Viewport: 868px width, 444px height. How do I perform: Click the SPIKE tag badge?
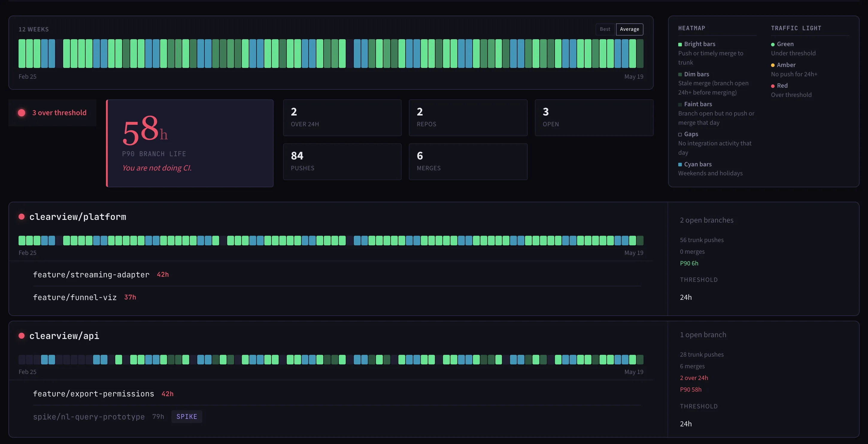[x=187, y=417]
